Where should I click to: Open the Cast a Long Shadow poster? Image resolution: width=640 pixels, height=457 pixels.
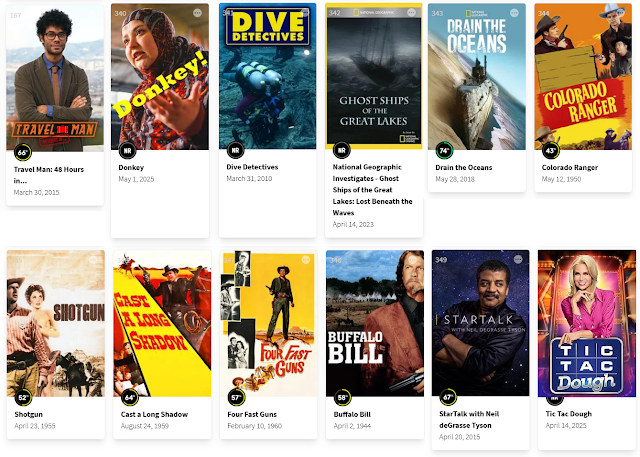tap(162, 324)
